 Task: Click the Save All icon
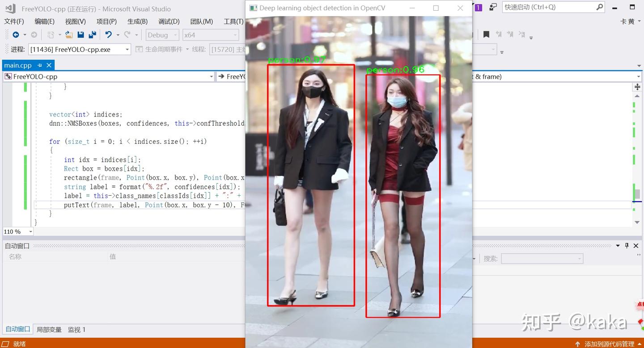tap(93, 35)
